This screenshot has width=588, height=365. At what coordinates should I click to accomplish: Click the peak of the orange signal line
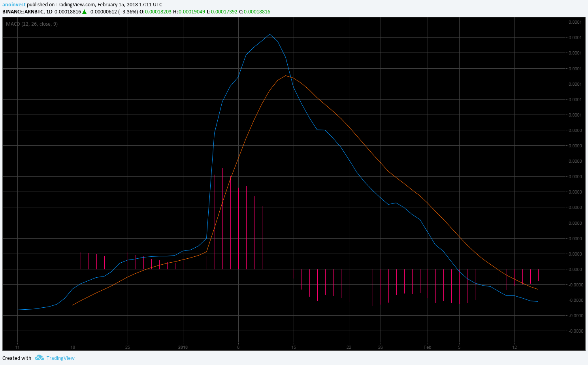285,75
